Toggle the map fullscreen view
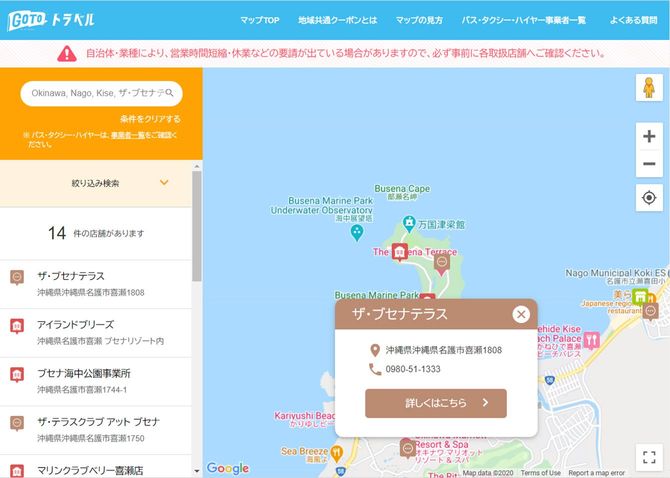The height and width of the screenshot is (478, 670). tap(649, 457)
